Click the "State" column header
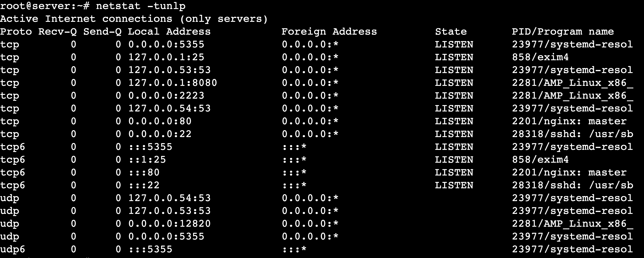The height and width of the screenshot is (258, 644). tap(451, 32)
